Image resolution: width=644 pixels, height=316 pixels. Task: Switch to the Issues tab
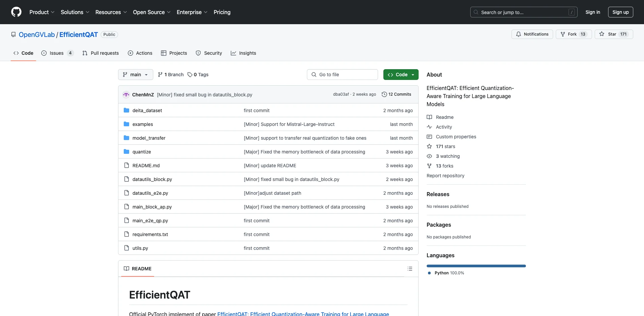57,53
